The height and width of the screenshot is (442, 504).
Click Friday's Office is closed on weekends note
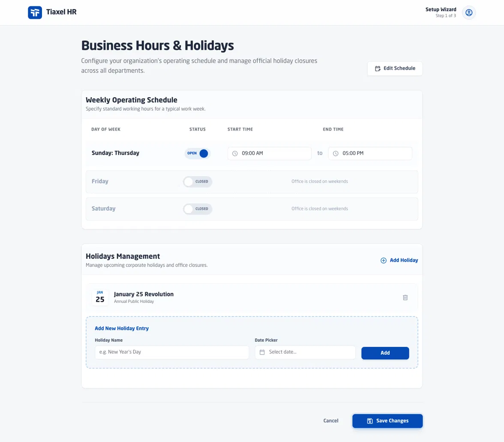pyautogui.click(x=320, y=182)
